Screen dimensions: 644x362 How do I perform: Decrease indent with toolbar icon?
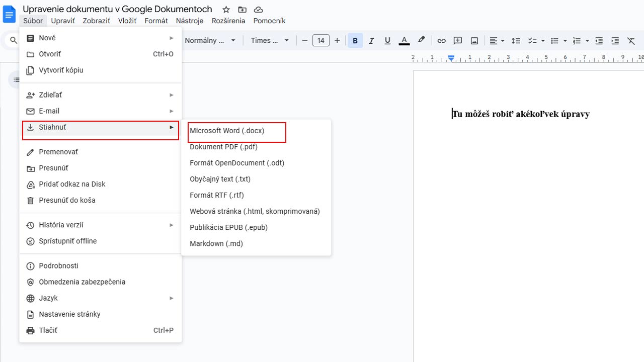(x=599, y=41)
